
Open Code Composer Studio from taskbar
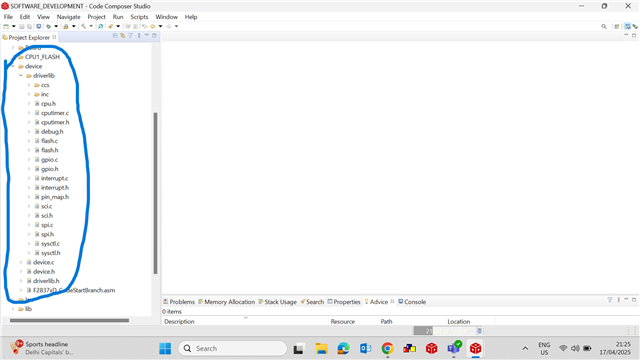pos(476,348)
